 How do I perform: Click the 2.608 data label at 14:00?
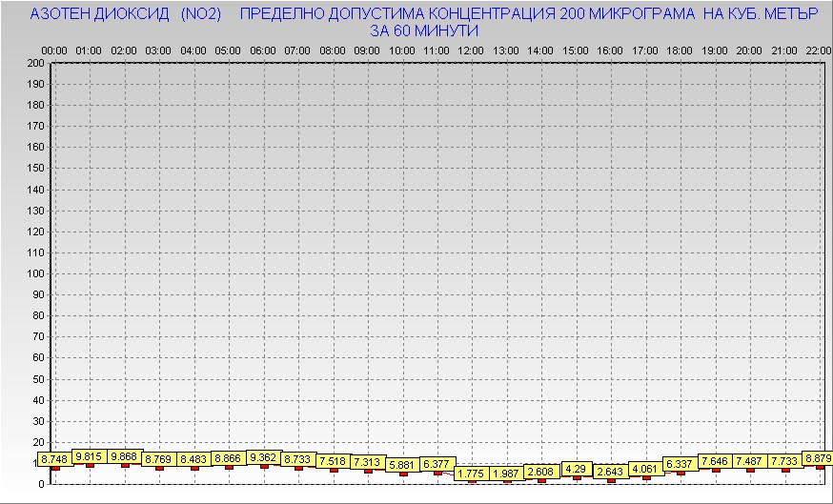click(541, 472)
